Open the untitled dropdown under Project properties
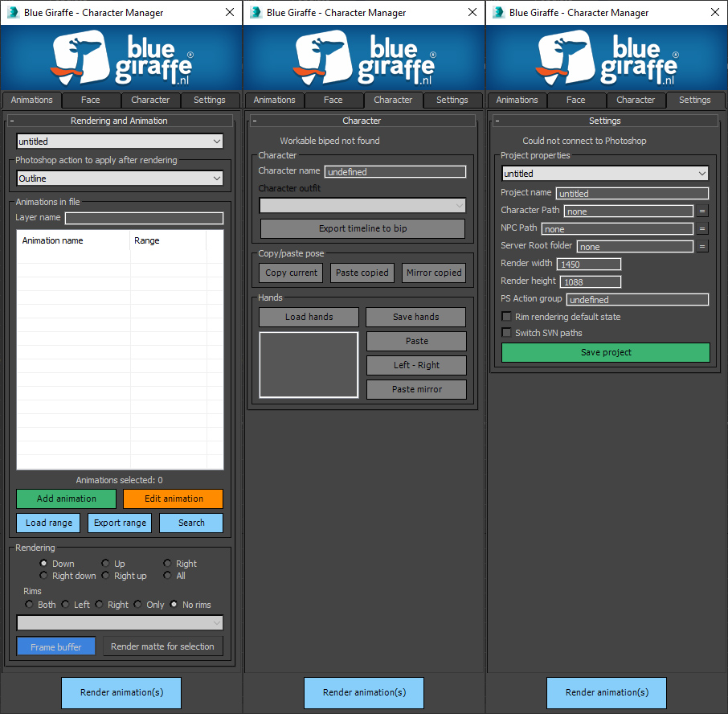728x714 pixels. [605, 174]
